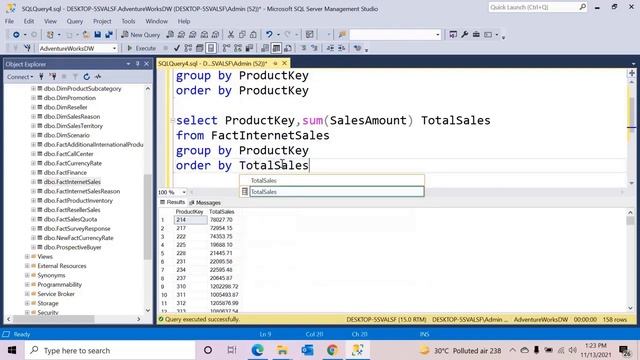Expand the Programmability folder node

coord(27,284)
